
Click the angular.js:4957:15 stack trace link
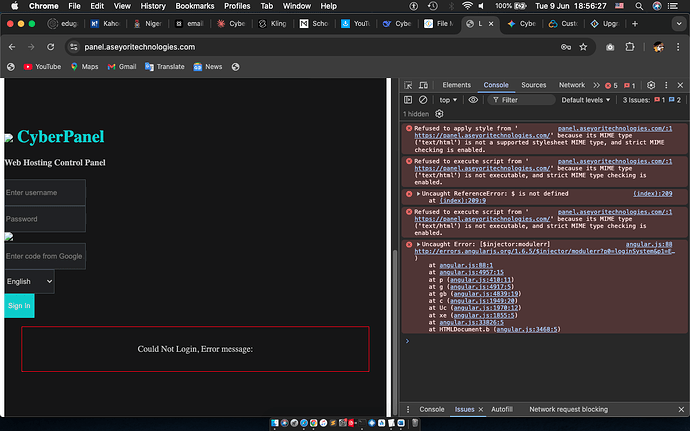click(x=471, y=273)
